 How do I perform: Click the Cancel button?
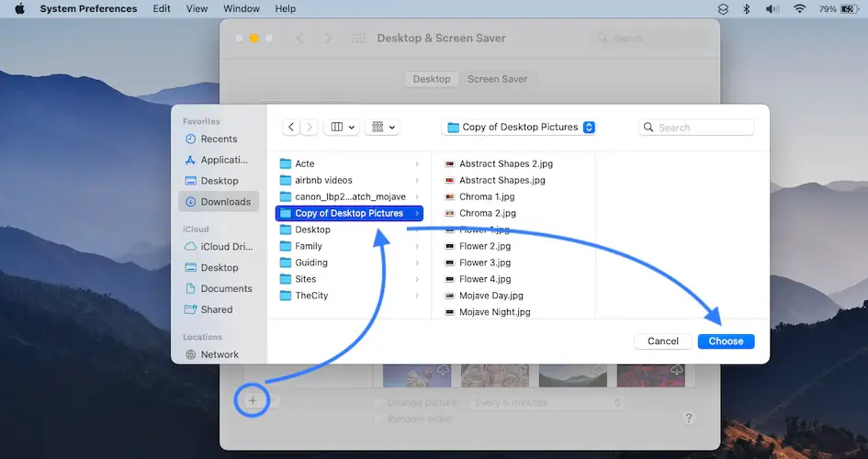(x=662, y=341)
